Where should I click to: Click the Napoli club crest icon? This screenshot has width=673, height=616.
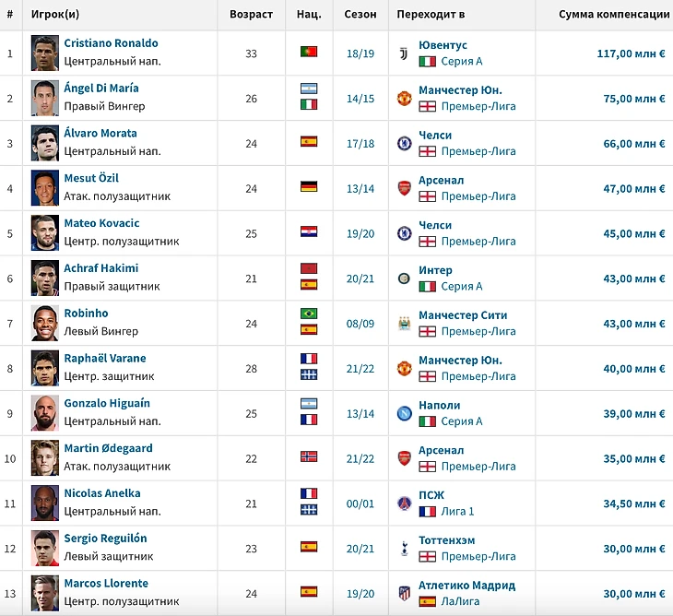coord(403,413)
